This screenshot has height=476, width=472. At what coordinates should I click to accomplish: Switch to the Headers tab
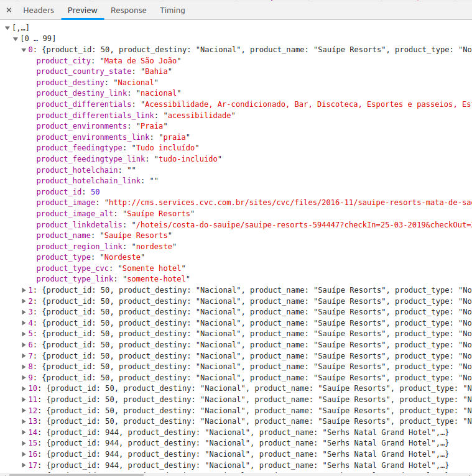click(39, 11)
